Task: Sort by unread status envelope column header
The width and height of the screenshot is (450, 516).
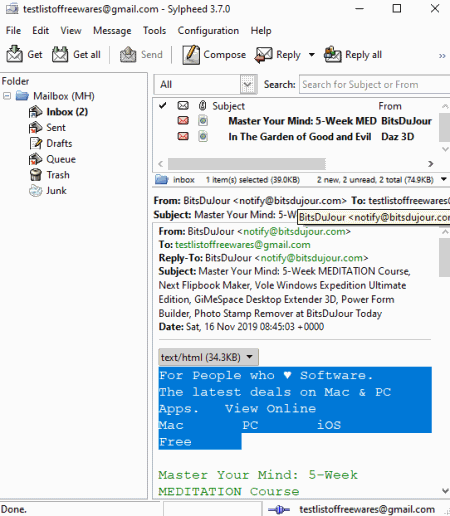Action: click(183, 106)
